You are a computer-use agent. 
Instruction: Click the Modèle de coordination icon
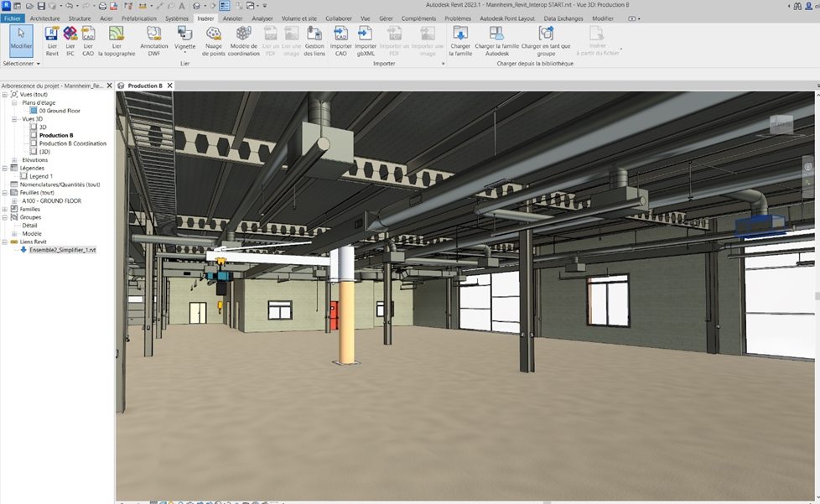[x=244, y=41]
